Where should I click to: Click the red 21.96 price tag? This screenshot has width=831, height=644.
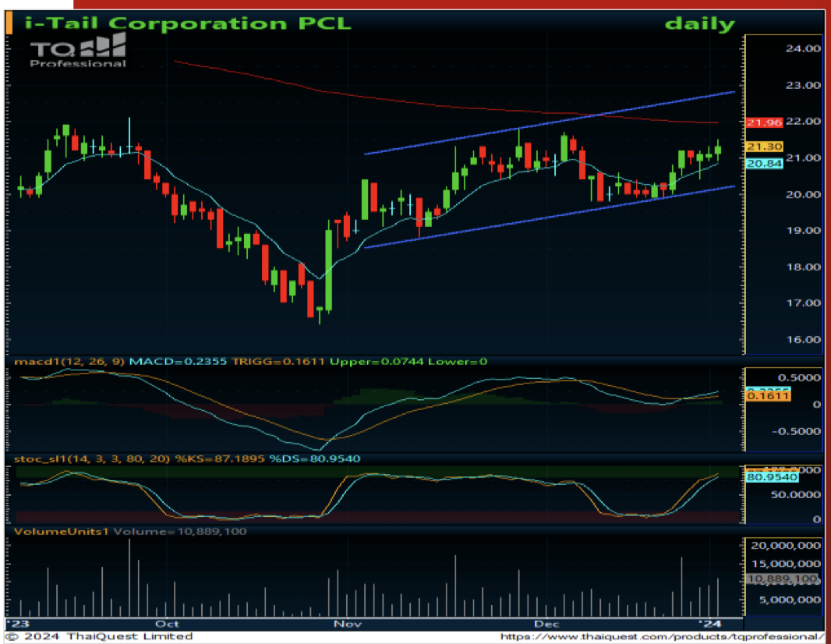coord(764,122)
